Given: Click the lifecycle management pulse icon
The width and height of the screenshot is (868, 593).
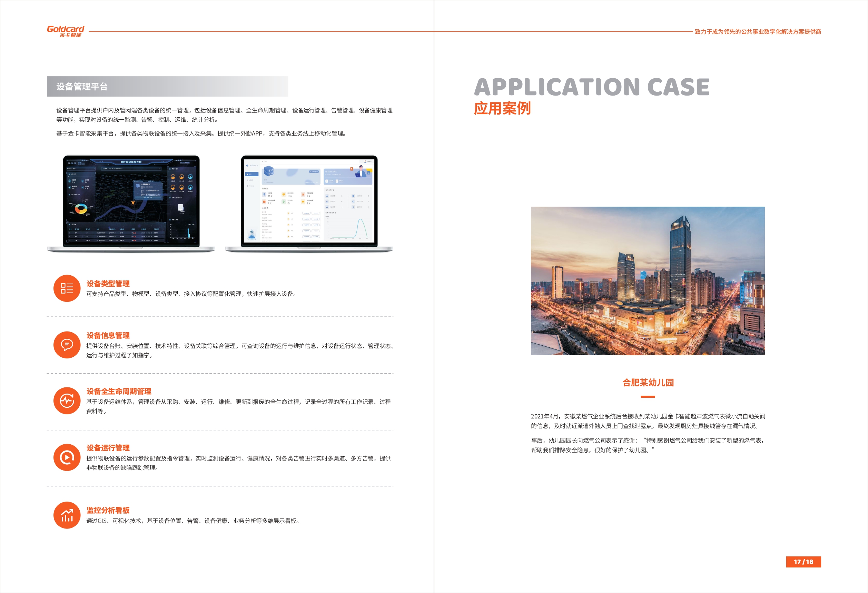Looking at the screenshot, I should click(x=67, y=401).
